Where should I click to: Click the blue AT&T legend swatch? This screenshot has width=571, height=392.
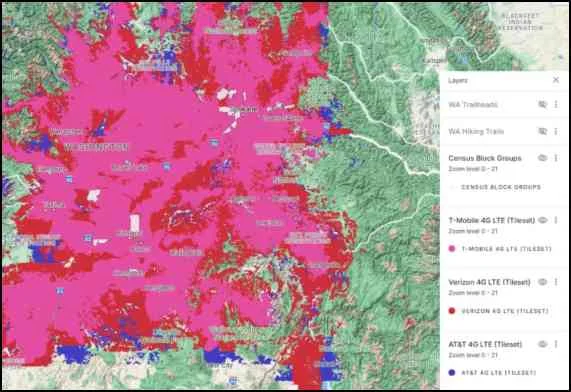point(452,373)
